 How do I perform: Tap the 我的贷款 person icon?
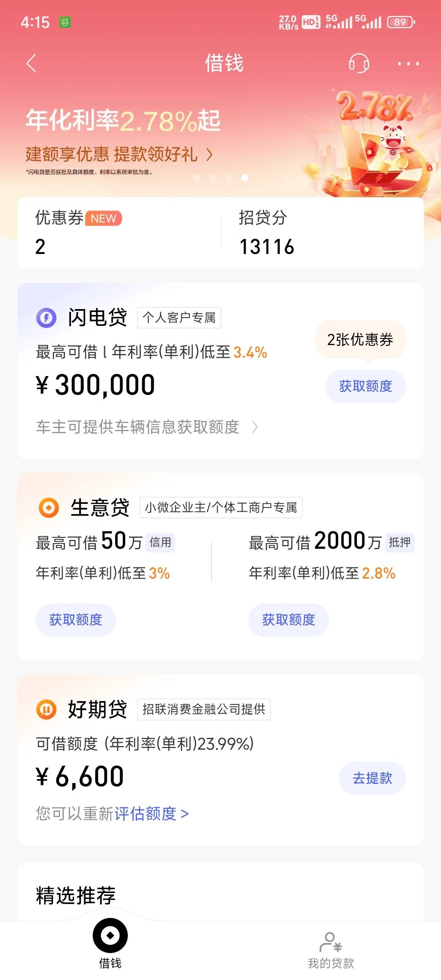331,942
